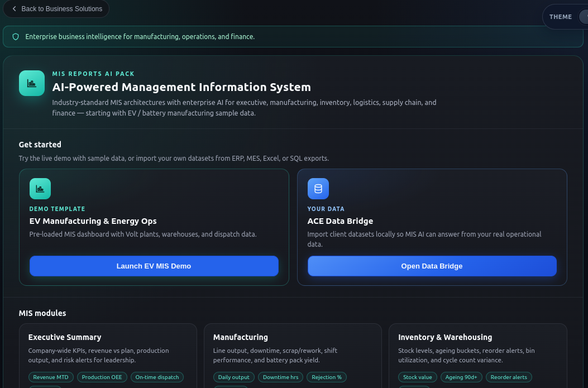The height and width of the screenshot is (388, 588).
Task: Click the Demo Template chart icon
Action: (40, 189)
